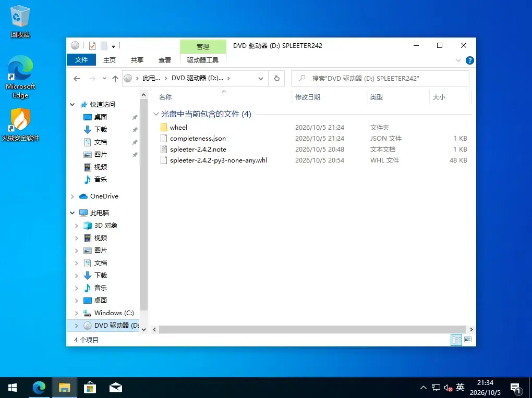Open the address bar history dropdown
Image resolution: width=532 pixels, height=398 pixels.
click(261, 79)
